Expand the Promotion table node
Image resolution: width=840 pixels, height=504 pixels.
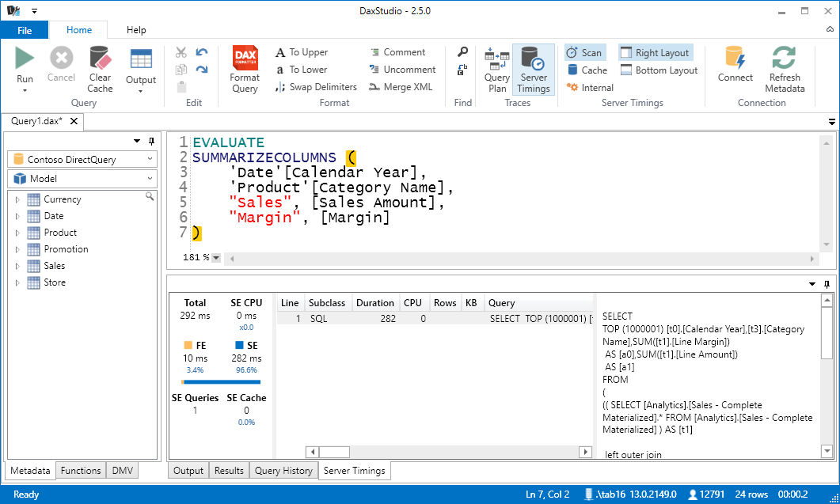[17, 249]
